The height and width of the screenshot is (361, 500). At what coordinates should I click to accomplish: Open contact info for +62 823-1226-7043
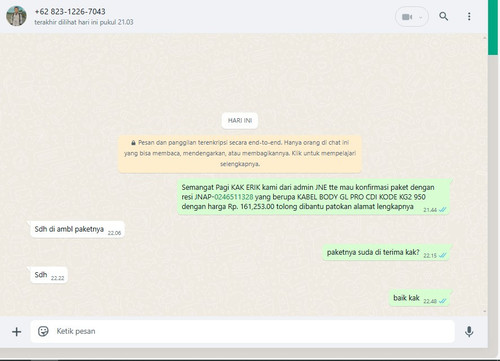70,11
